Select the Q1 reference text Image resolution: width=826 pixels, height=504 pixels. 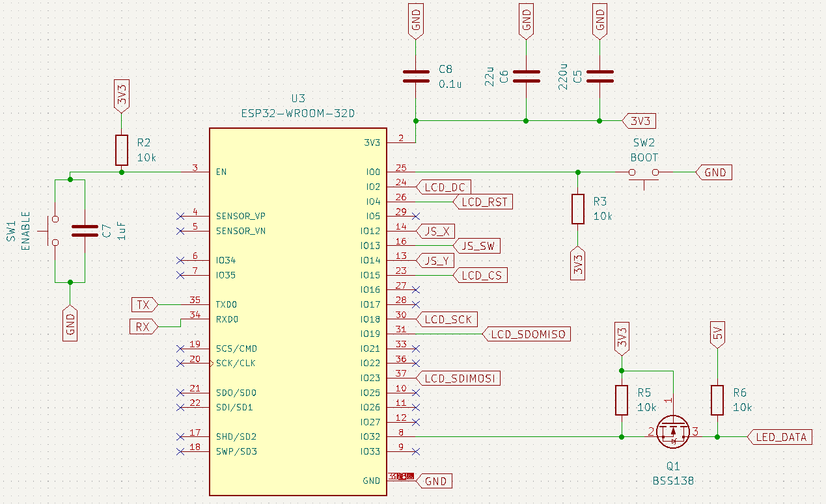673,466
